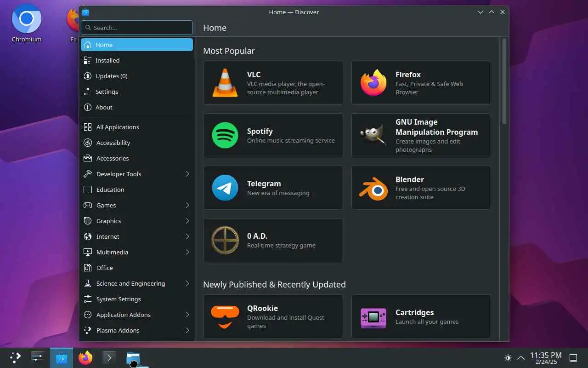
Task: Expand the Plasma Addons arrow
Action: [x=187, y=330]
